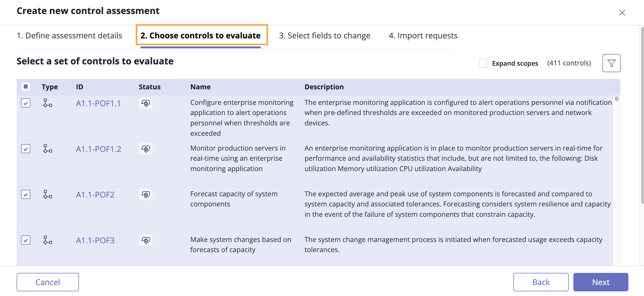Viewport: 644px width, 296px height.
Task: Toggle the select-all checkbox in table header
Action: pyautogui.click(x=26, y=86)
